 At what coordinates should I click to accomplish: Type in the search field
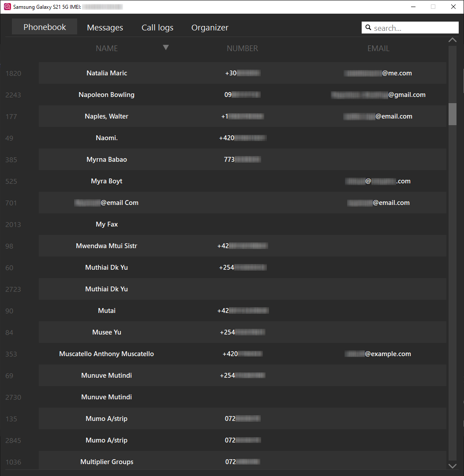click(415, 28)
